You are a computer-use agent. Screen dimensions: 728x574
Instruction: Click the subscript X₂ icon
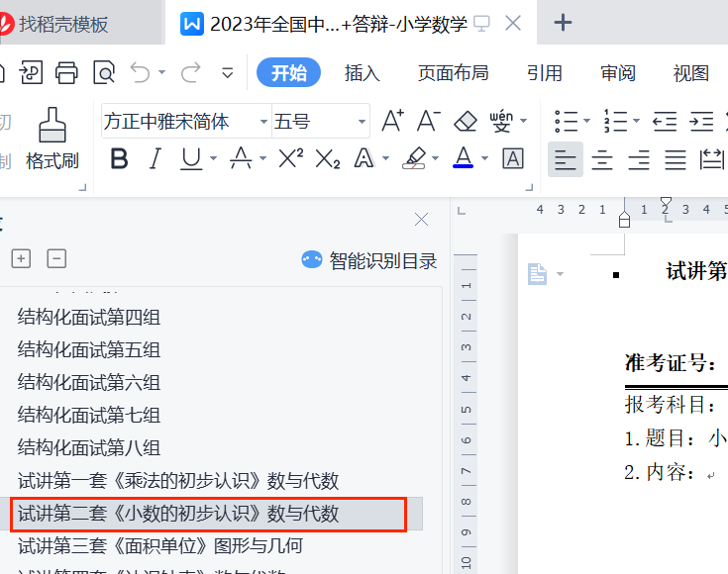tap(327, 158)
